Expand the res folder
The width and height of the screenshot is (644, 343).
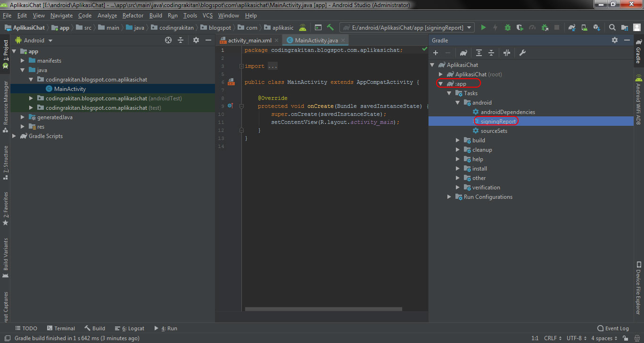pos(22,127)
